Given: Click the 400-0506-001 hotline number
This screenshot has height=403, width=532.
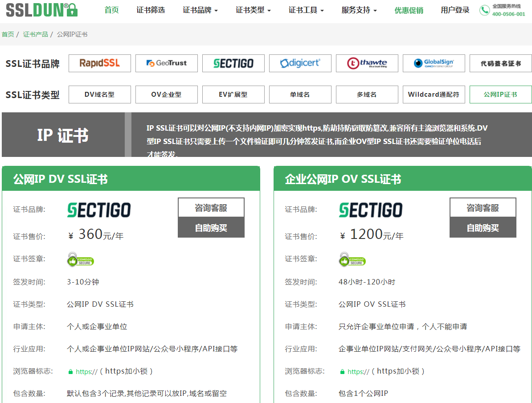Looking at the screenshot, I should coord(508,14).
